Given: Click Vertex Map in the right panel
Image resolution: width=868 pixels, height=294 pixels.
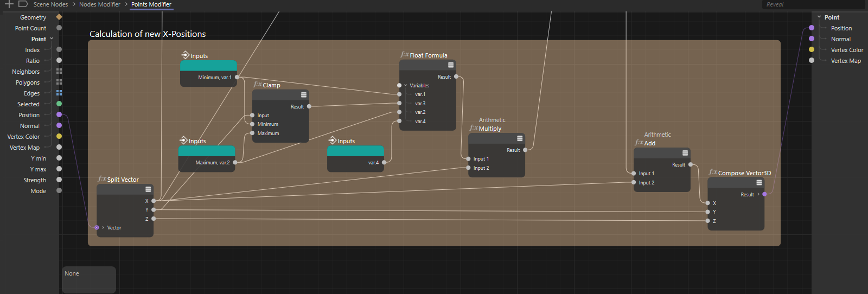Looking at the screenshot, I should 846,61.
